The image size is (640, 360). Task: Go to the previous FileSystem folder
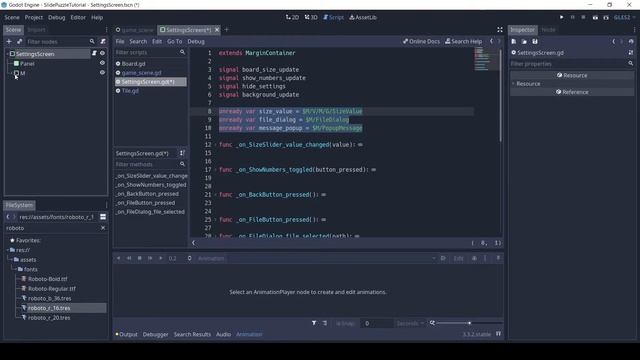click(8, 217)
